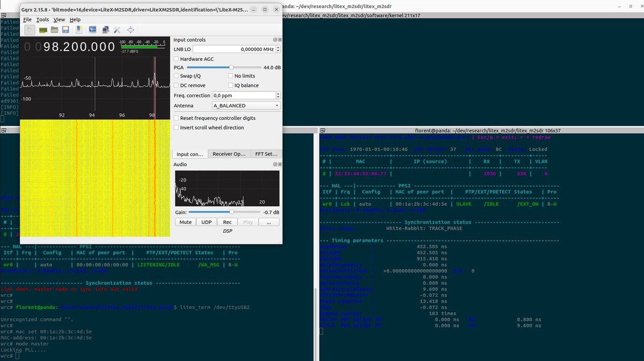This screenshot has height=361, width=644.
Task: Click 'Unrecognized command' line in left terminal
Action: pyautogui.click(x=31, y=320)
